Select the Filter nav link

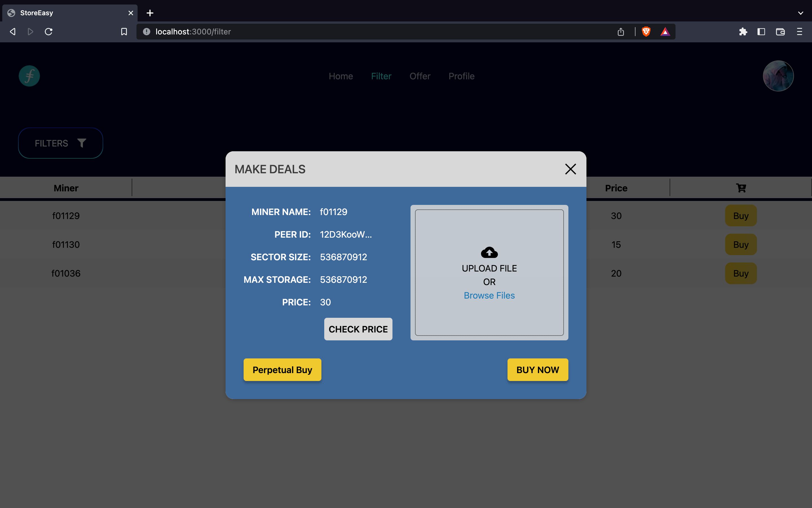pos(381,76)
